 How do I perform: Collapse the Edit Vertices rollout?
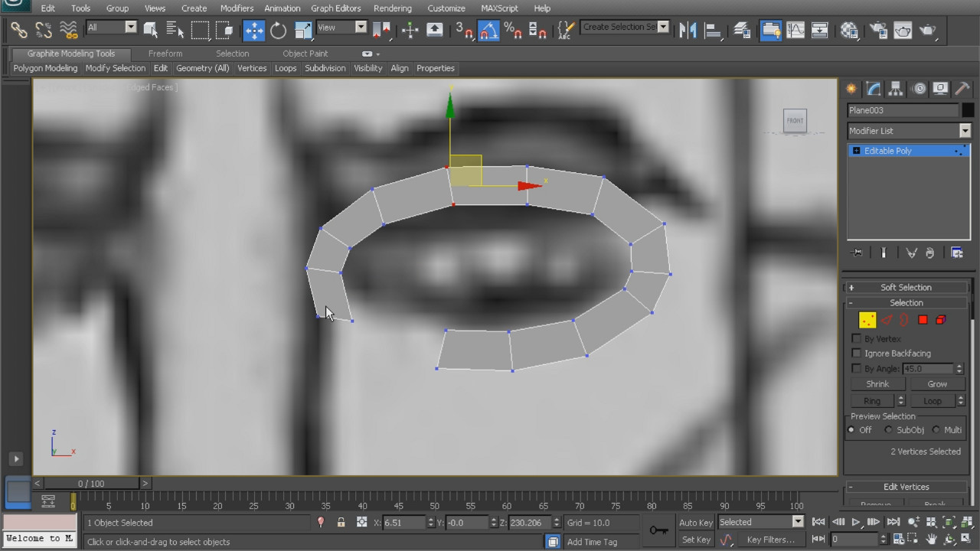[x=906, y=487]
